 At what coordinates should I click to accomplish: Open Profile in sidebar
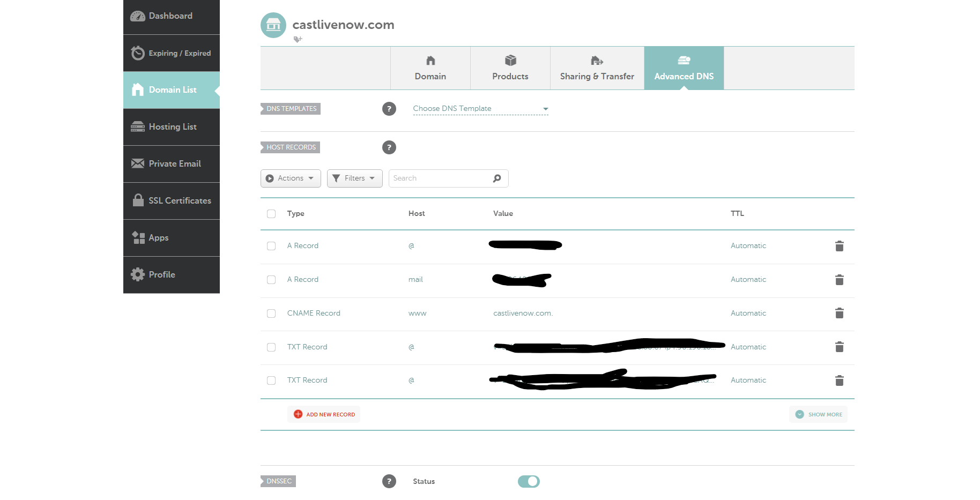tap(172, 275)
